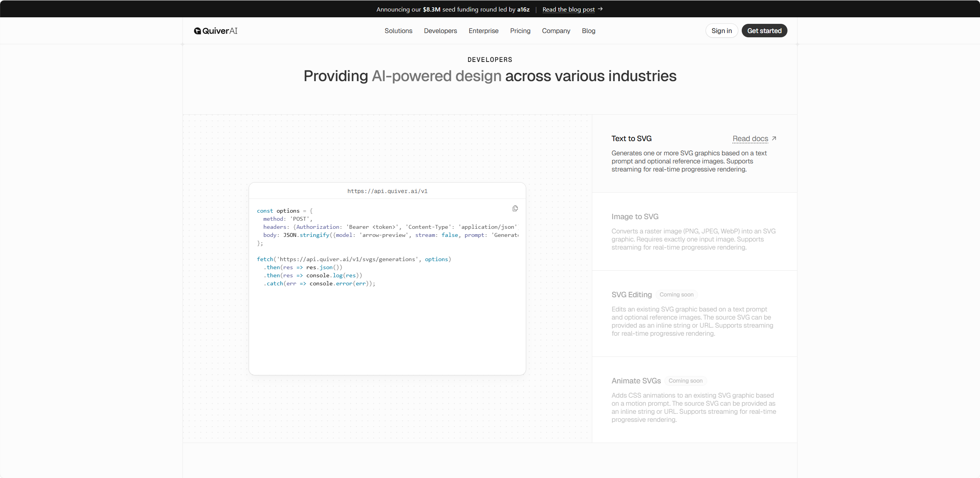
Task: Click the Get started button
Action: coord(764,31)
